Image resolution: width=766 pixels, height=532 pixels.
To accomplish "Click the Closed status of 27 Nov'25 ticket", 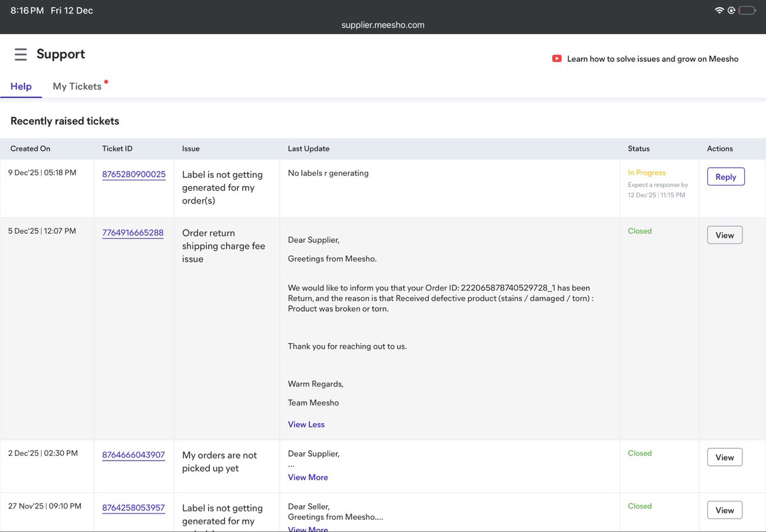I will click(640, 506).
